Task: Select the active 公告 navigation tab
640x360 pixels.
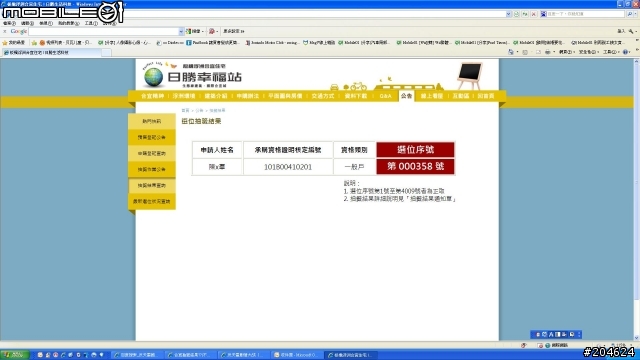Action: click(406, 96)
